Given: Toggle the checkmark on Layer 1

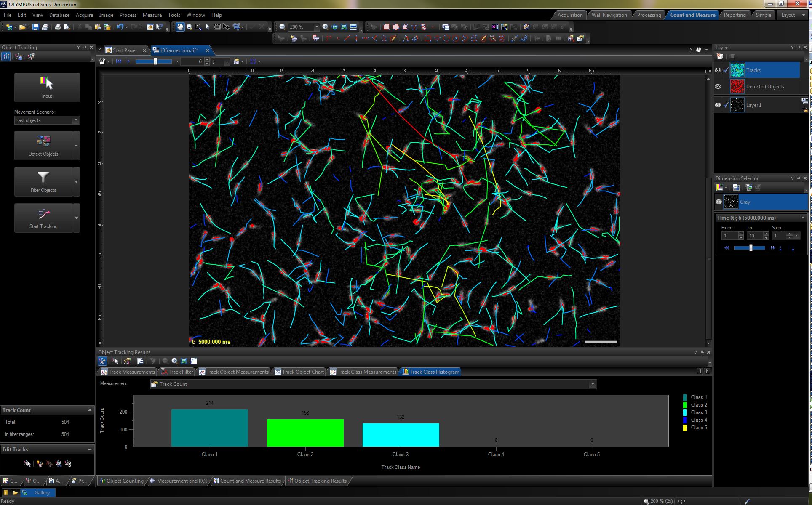Looking at the screenshot, I should pyautogui.click(x=726, y=105).
